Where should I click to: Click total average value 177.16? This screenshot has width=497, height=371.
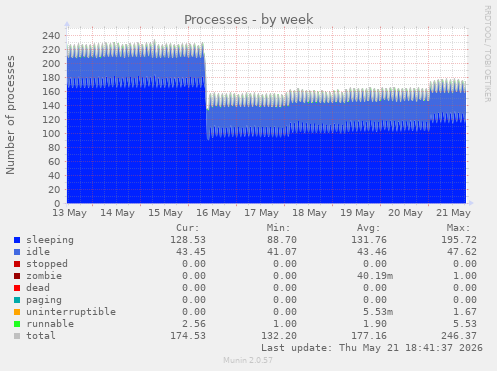click(369, 336)
